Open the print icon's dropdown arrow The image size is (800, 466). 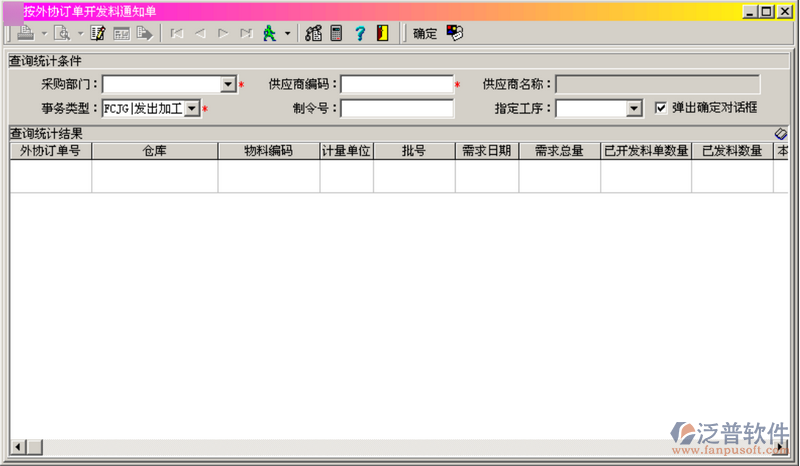[44, 34]
